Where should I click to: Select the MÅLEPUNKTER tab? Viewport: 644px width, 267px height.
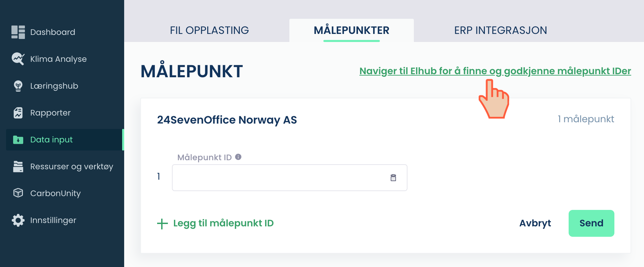coord(351,30)
